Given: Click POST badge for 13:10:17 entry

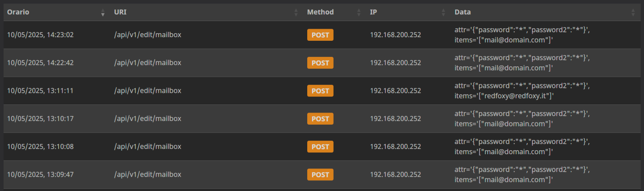Looking at the screenshot, I should pyautogui.click(x=320, y=119).
